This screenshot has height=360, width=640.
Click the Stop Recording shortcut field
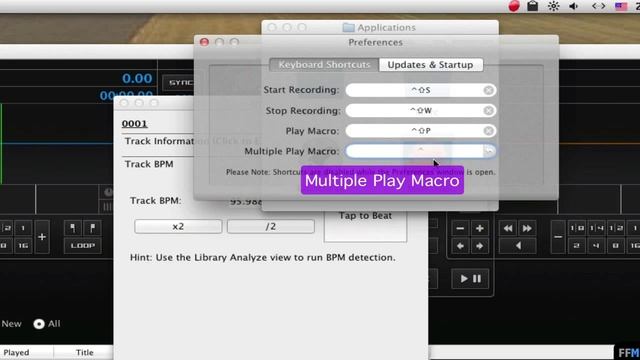pyautogui.click(x=420, y=111)
